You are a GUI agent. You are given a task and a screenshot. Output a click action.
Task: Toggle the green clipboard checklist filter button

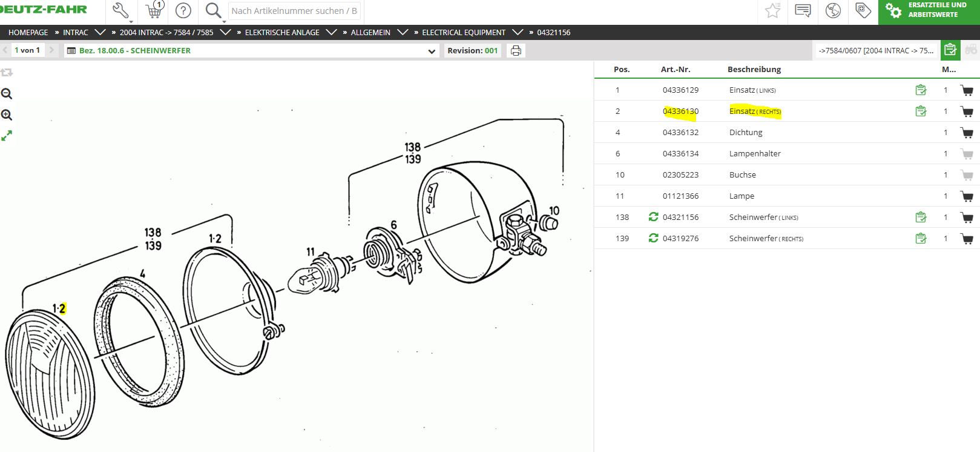(950, 50)
